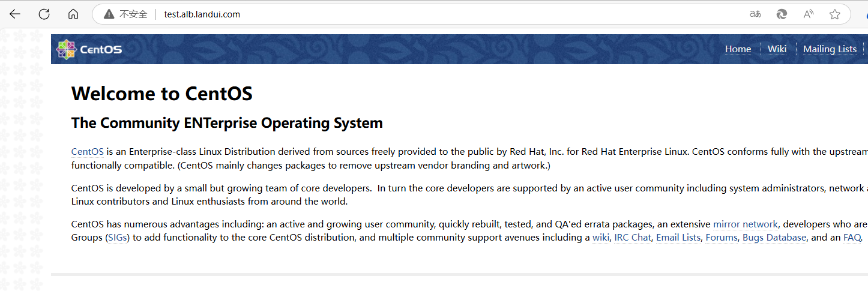This screenshot has height=291, width=868.
Task: Reload the page with refresh icon
Action: click(x=44, y=14)
